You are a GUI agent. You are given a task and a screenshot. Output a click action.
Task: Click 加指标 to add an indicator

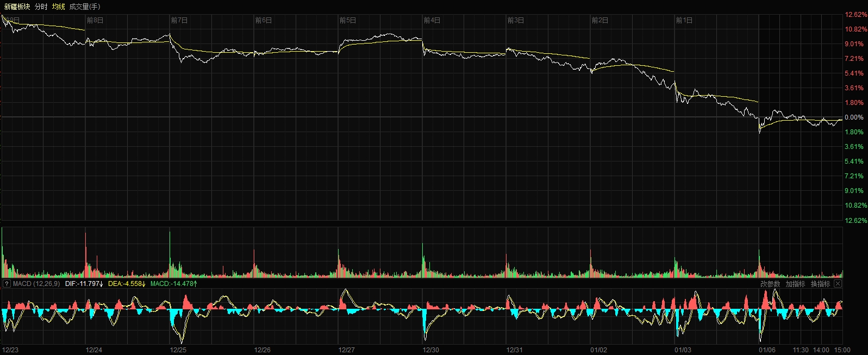(795, 284)
